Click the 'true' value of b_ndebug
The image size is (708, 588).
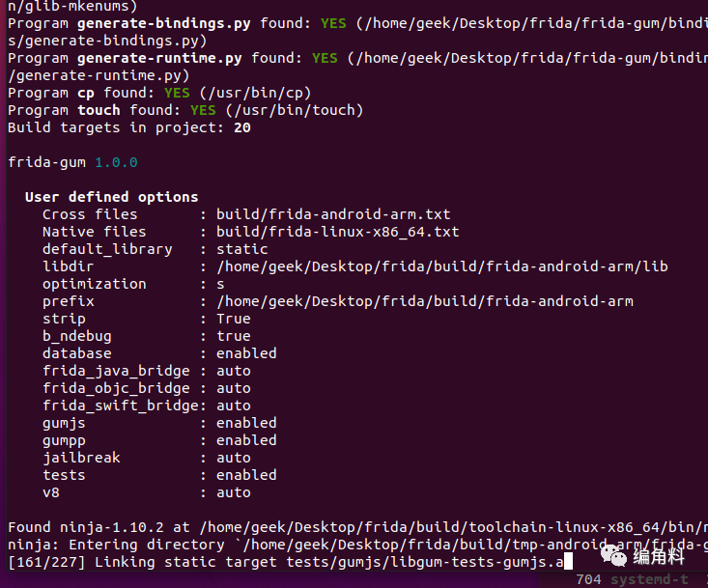234,336
